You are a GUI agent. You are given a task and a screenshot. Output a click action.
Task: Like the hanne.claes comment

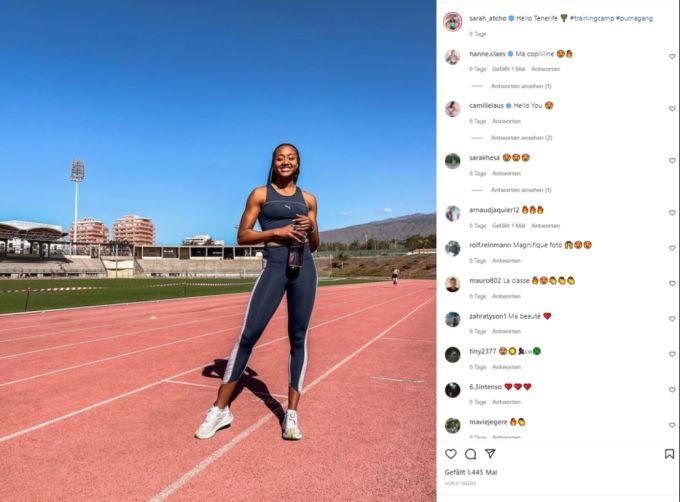pos(672,56)
